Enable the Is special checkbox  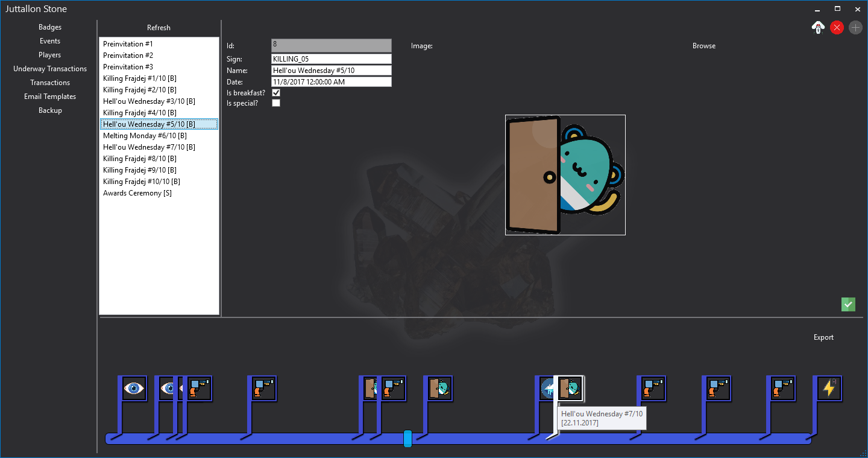click(276, 103)
